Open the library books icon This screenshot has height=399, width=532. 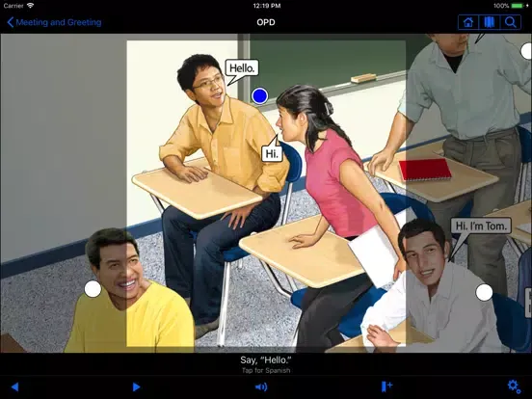tap(489, 22)
